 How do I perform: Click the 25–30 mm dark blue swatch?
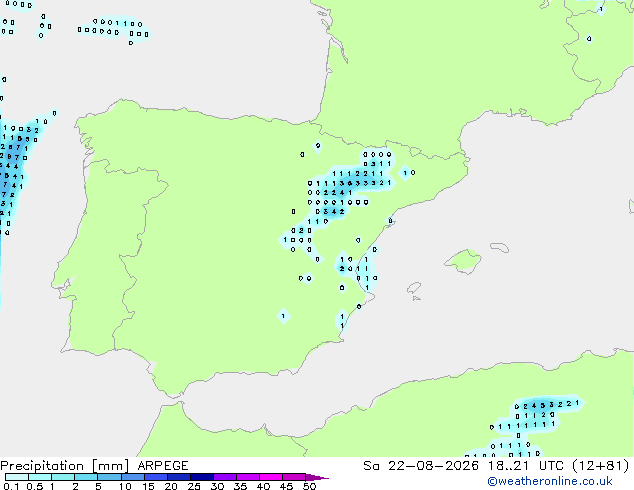[201, 477]
